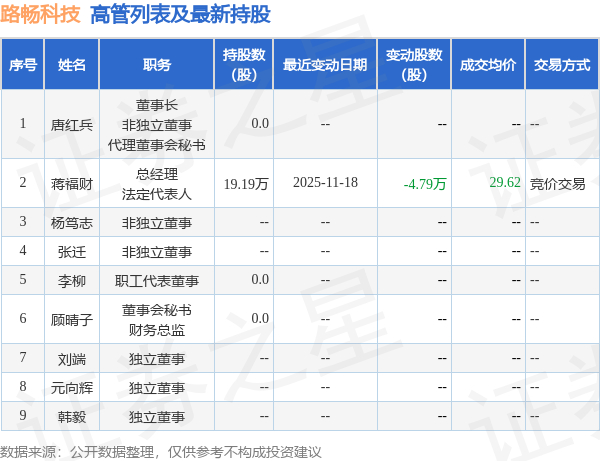Select the 成交均价 column header

(488, 65)
